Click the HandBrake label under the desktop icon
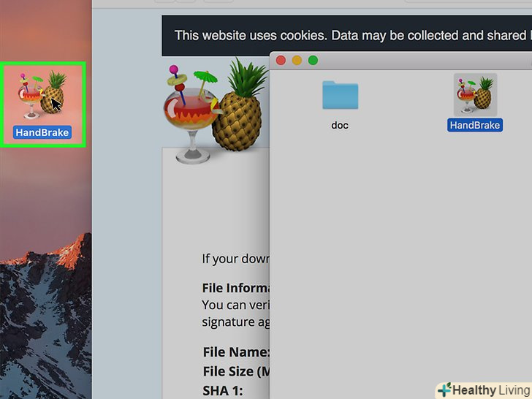Image resolution: width=532 pixels, height=399 pixels. click(x=42, y=132)
